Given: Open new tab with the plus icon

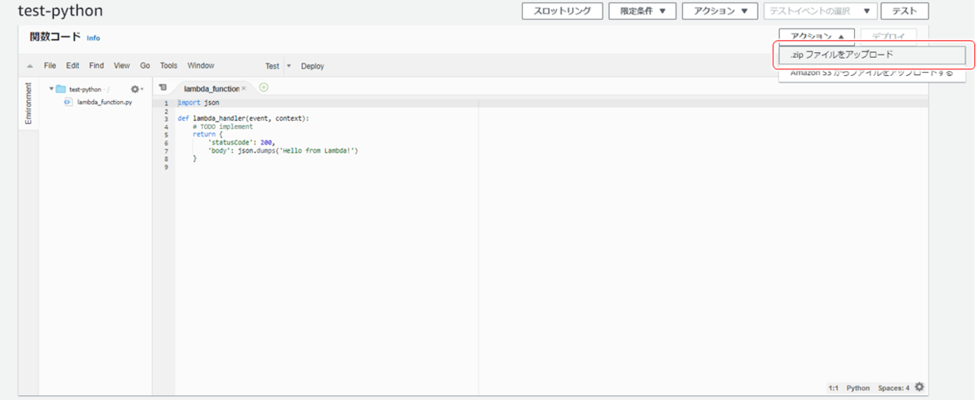Looking at the screenshot, I should [264, 87].
